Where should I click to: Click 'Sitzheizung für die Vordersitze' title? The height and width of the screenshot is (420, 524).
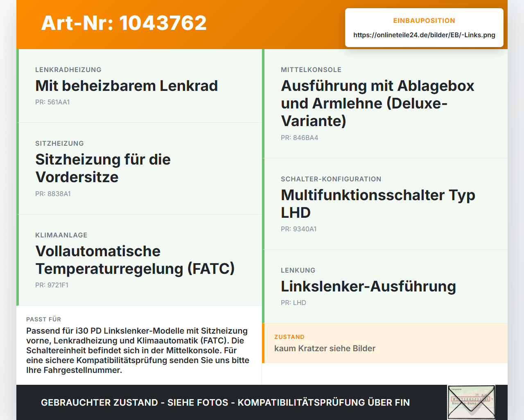coord(103,168)
